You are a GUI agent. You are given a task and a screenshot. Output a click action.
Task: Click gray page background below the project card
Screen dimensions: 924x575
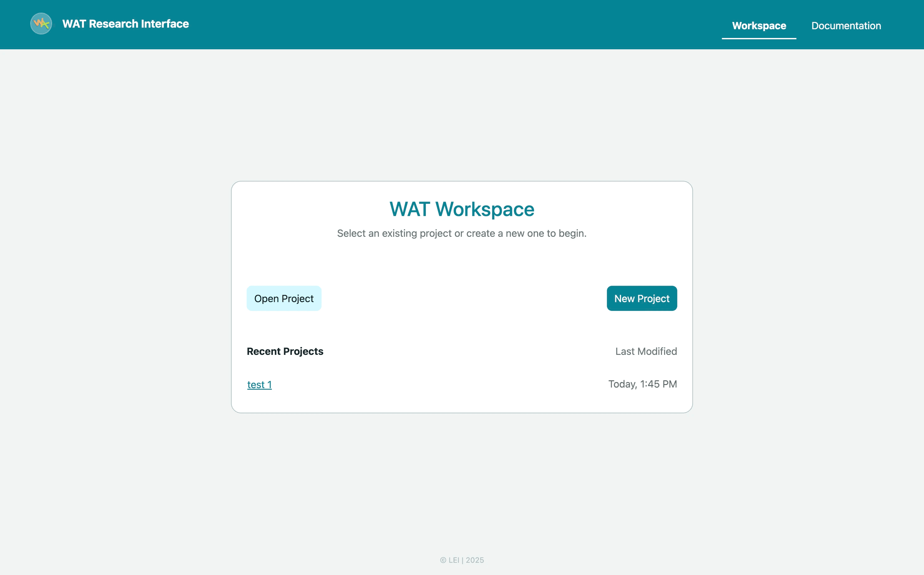click(x=462, y=483)
